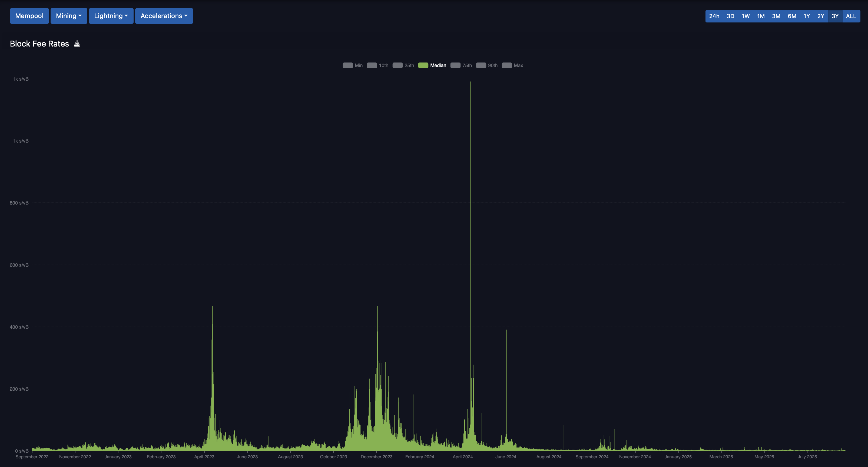
Task: Click the green Median color swatch
Action: 423,65
